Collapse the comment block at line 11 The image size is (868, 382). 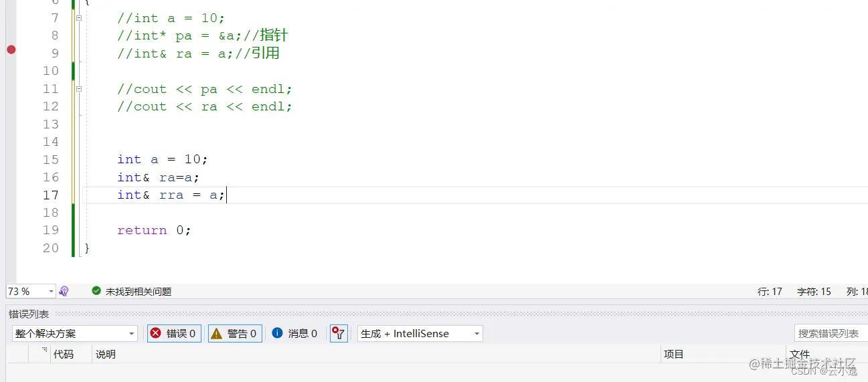click(x=79, y=88)
